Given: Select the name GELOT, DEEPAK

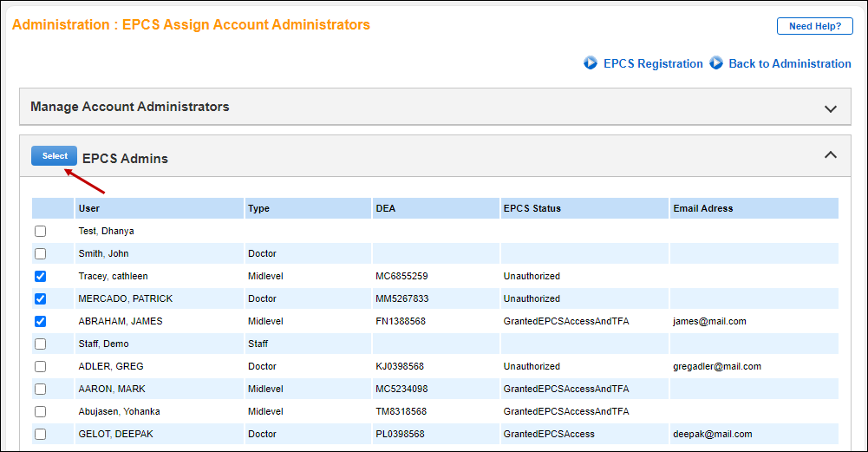Looking at the screenshot, I should click(x=115, y=435).
